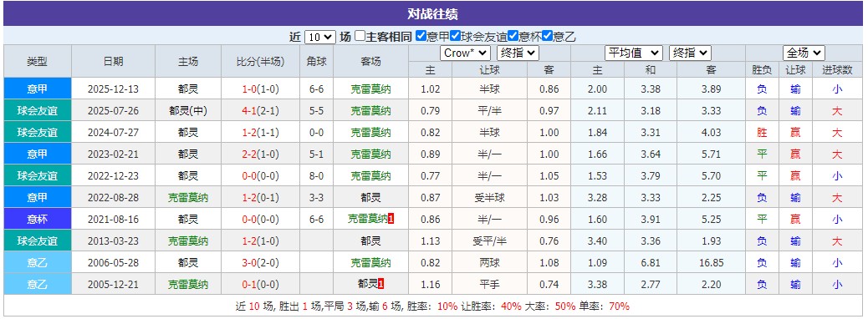Screen dimensions: 868x319
Task: Click result 胜 in 2024-07-27 row
Action: pyautogui.click(x=763, y=133)
